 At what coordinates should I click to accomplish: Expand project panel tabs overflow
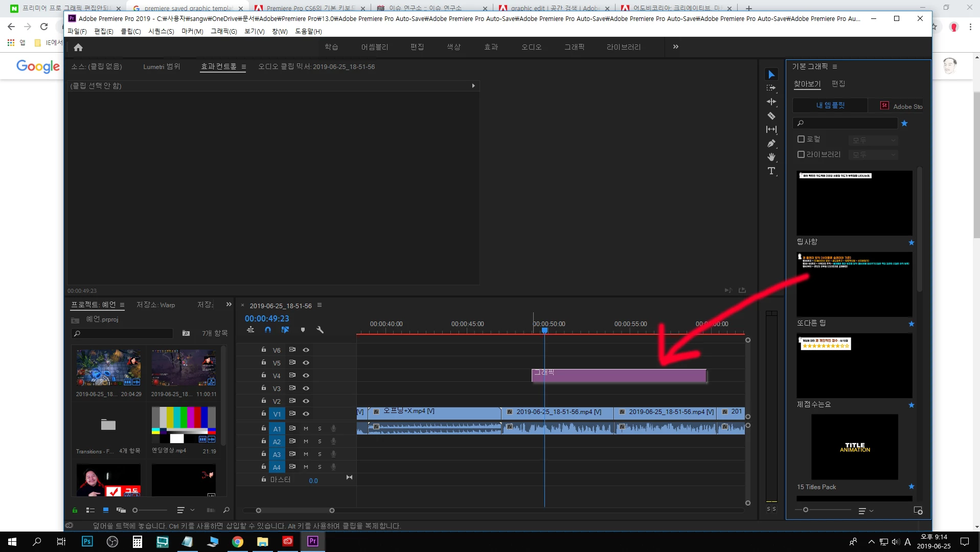229,304
